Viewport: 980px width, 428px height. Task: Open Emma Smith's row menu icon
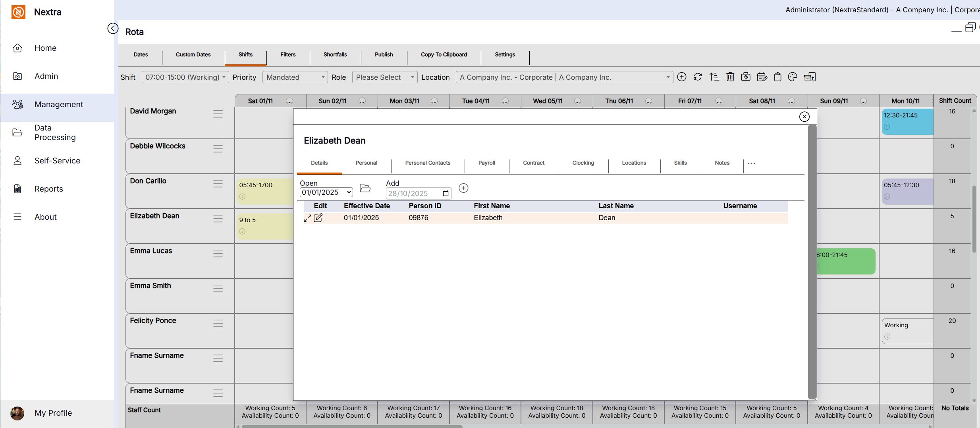coord(218,288)
